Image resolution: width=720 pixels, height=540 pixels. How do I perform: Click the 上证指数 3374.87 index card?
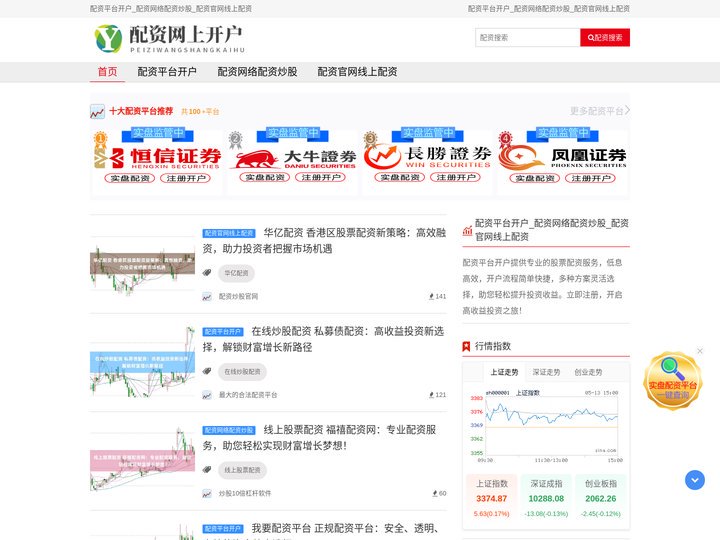click(x=491, y=498)
